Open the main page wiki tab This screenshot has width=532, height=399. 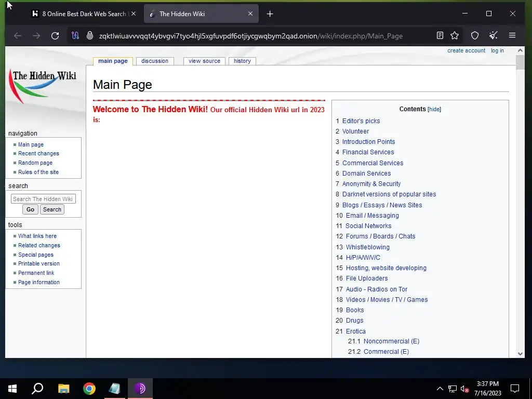[x=113, y=61]
